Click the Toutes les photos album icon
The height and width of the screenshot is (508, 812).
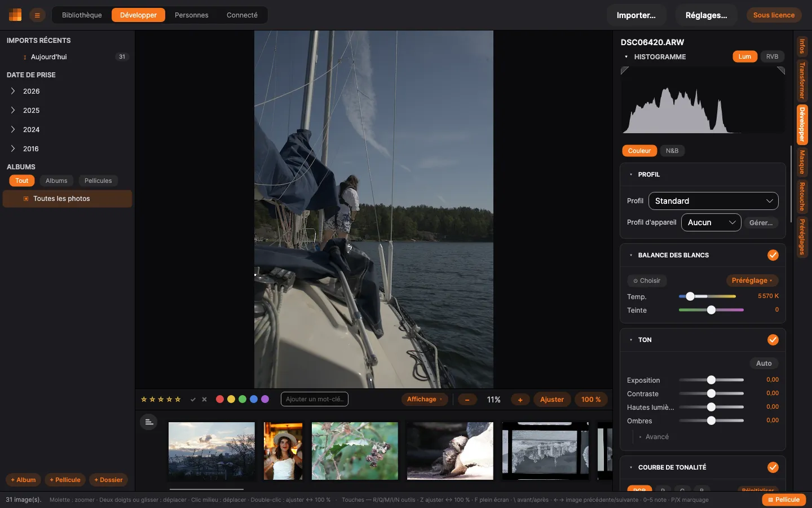[x=26, y=199]
